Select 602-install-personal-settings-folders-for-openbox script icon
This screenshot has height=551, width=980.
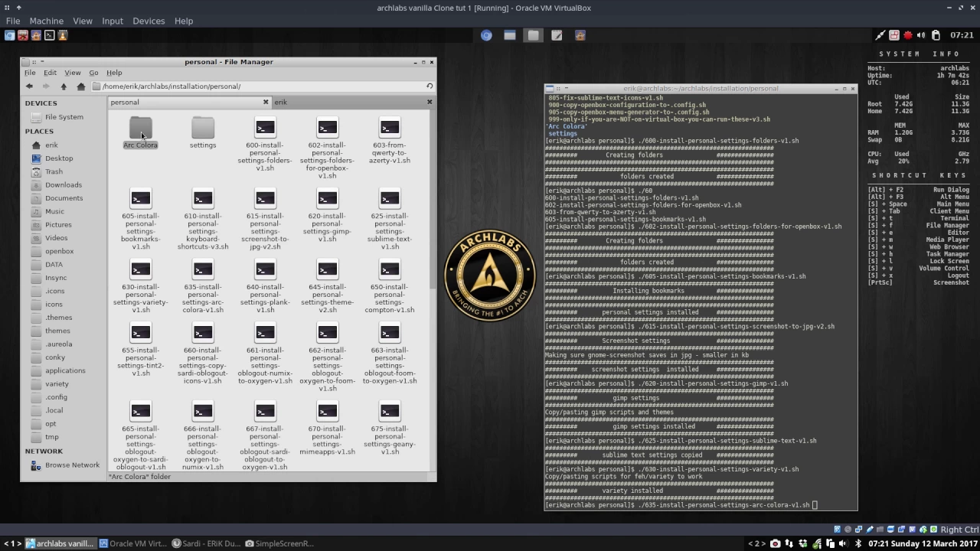327,128
